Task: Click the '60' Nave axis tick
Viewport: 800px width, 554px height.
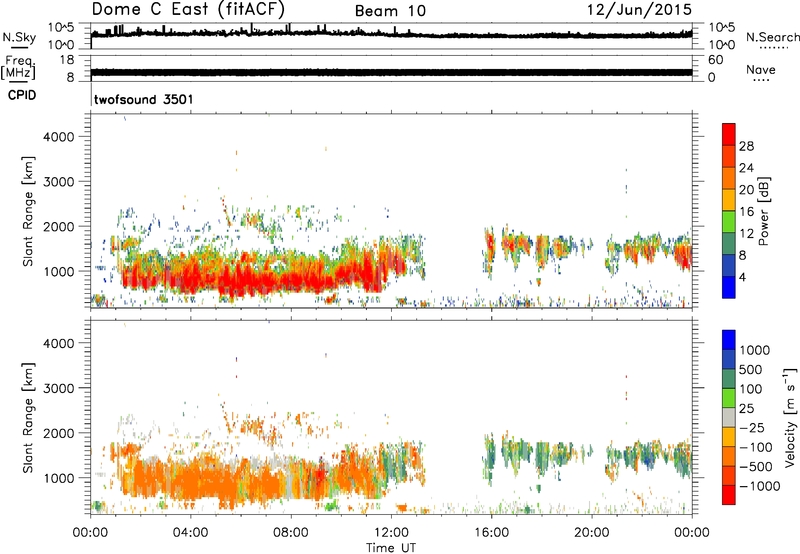Action: 715,60
